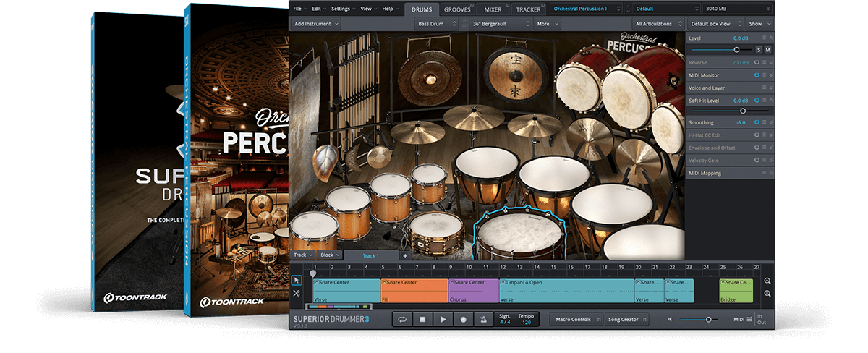Add a new track with plus icon
The width and height of the screenshot is (868, 353).
[x=405, y=255]
